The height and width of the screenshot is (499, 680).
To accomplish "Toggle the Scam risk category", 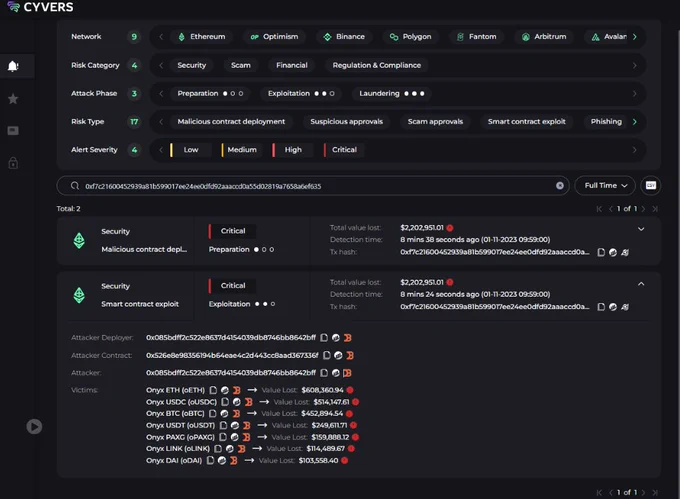I will coord(241,65).
